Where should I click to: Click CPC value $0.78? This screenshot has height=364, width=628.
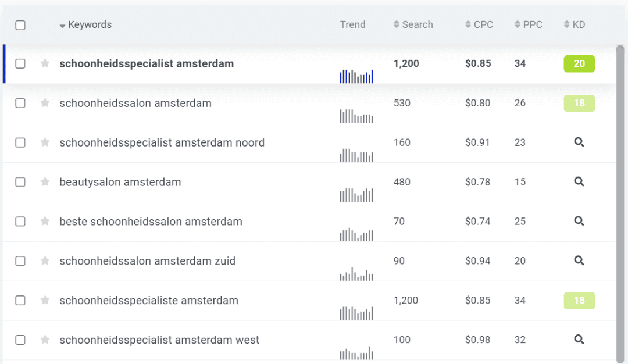[477, 182]
